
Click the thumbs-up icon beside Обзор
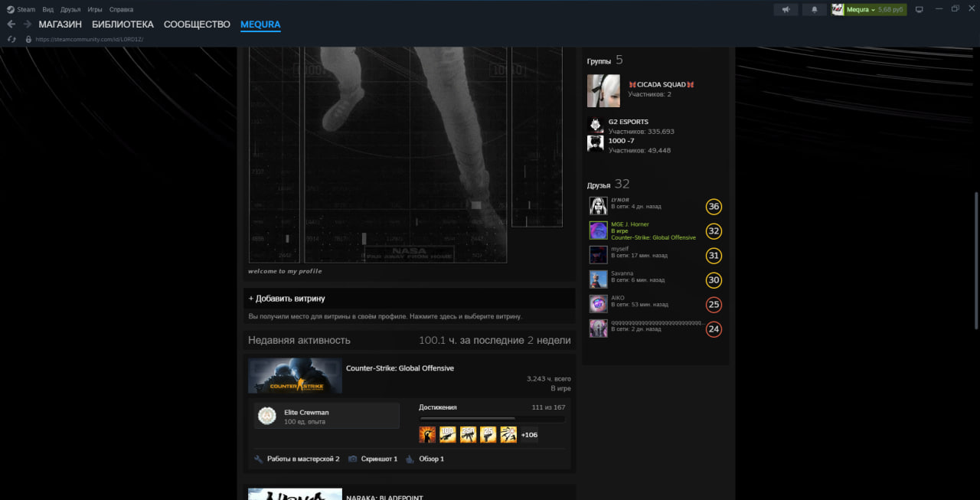click(x=410, y=459)
